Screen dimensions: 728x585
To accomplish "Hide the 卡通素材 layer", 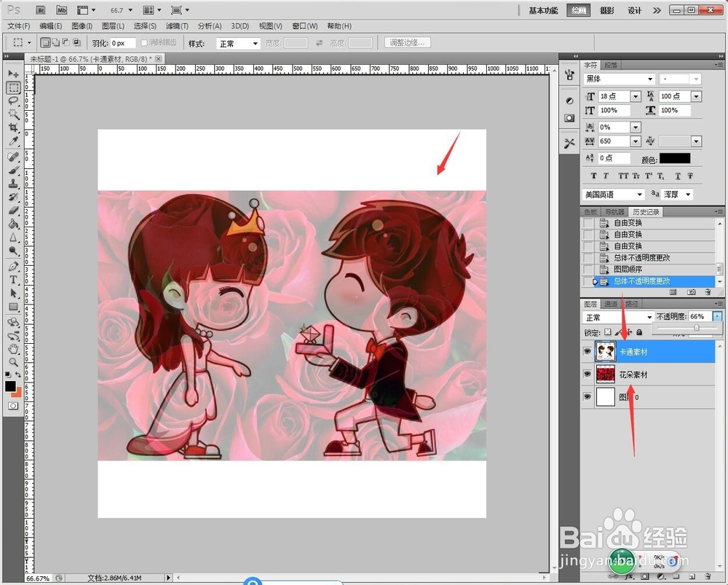I will [587, 351].
